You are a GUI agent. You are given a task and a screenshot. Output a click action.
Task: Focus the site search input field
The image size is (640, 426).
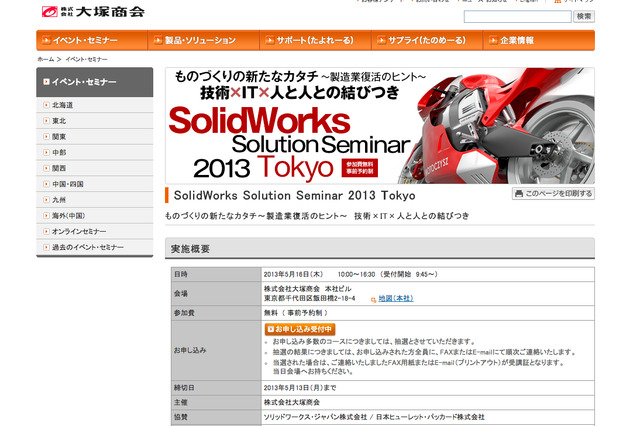coord(517,17)
